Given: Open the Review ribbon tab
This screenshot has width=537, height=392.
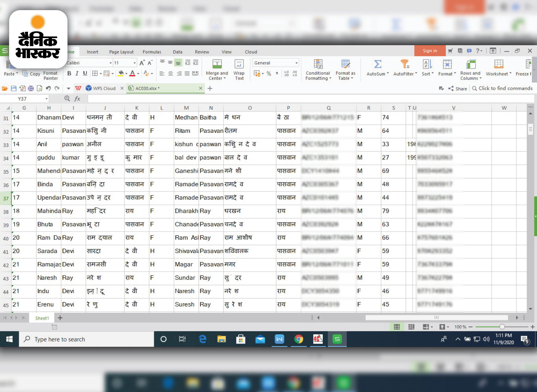Looking at the screenshot, I should pyautogui.click(x=202, y=52).
